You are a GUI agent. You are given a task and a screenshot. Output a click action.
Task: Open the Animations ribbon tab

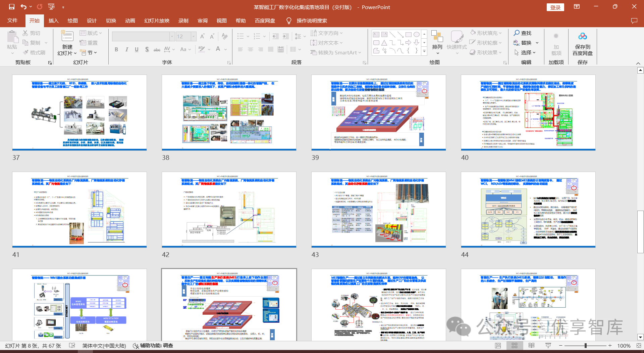(130, 21)
